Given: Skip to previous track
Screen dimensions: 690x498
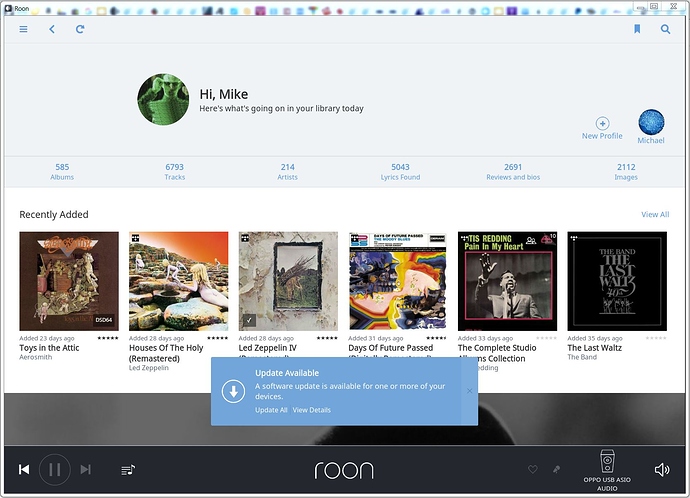Looking at the screenshot, I should point(24,469).
